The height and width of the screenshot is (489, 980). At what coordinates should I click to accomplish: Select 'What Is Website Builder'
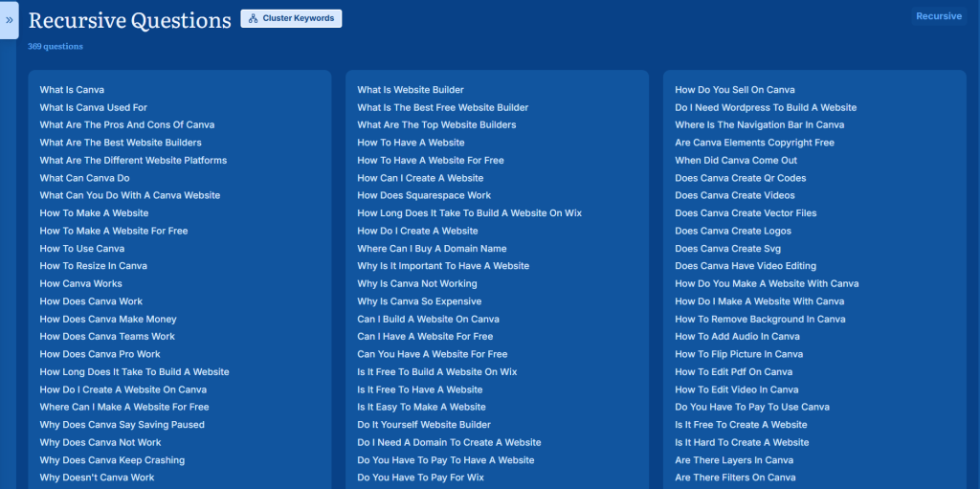[x=411, y=90]
